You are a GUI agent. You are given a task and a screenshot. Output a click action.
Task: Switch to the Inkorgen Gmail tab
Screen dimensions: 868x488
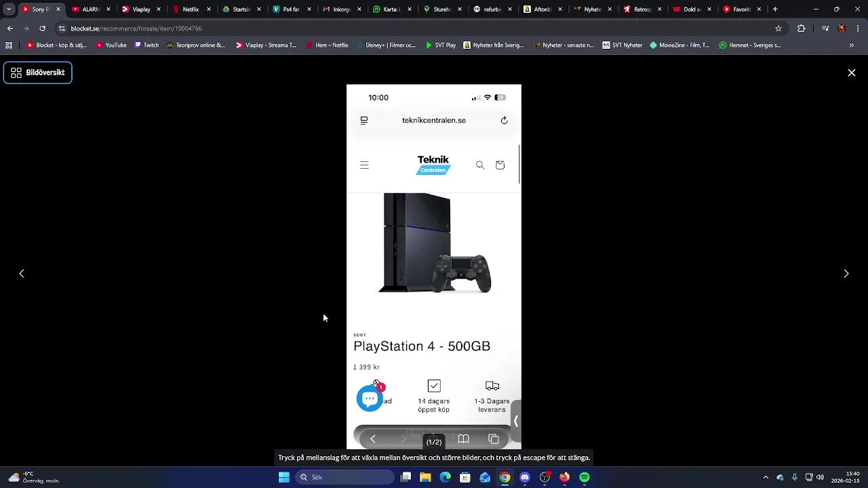coord(342,9)
